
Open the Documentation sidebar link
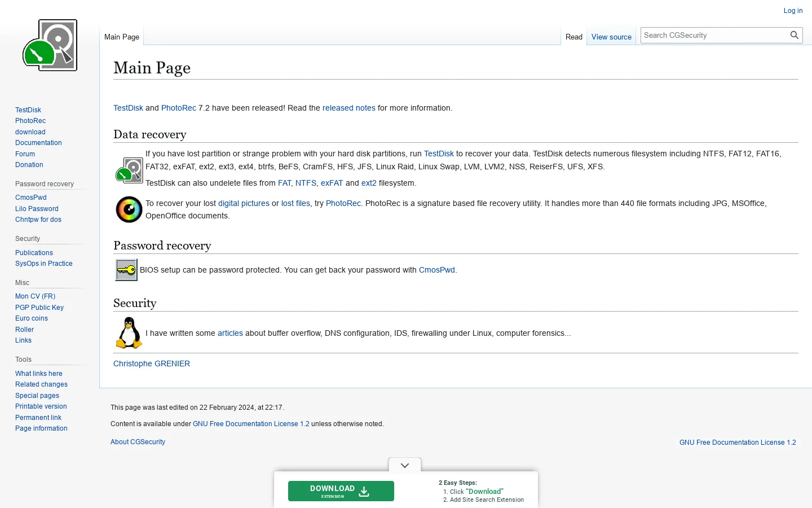(x=38, y=143)
